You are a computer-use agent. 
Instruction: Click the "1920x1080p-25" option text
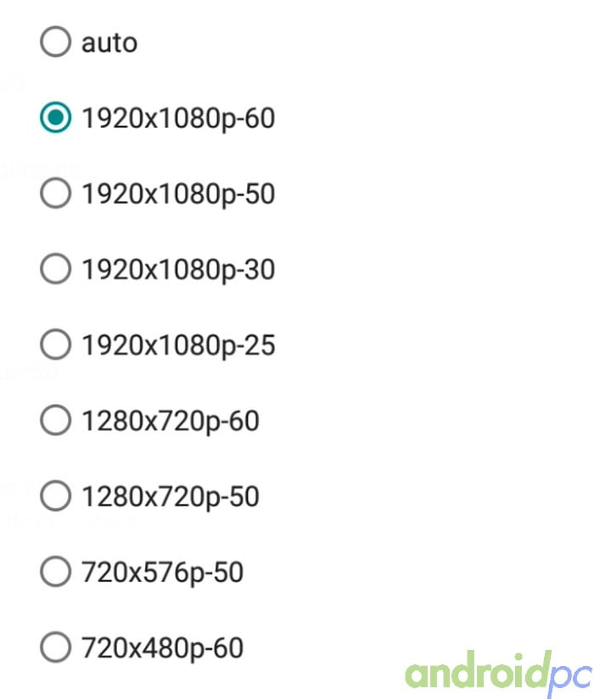pyautogui.click(x=178, y=345)
